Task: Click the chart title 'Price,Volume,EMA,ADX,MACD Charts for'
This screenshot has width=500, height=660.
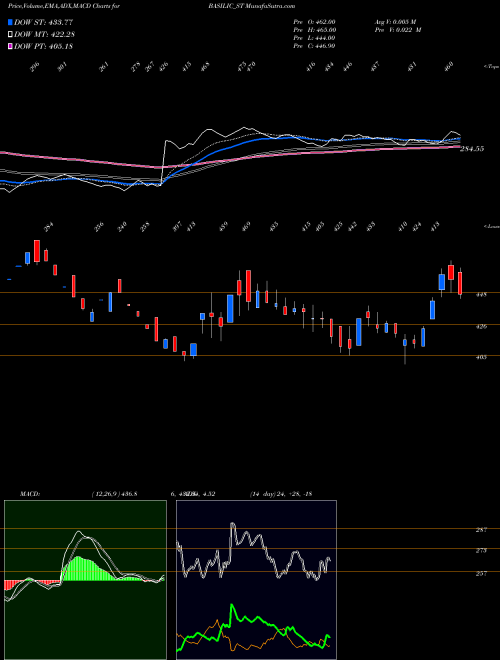Action: coord(64,6)
